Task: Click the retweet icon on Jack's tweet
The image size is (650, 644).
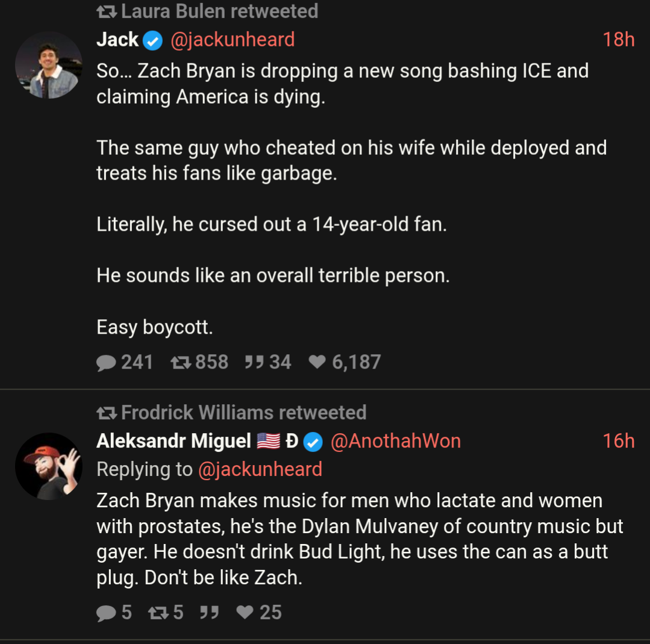Action: [180, 362]
